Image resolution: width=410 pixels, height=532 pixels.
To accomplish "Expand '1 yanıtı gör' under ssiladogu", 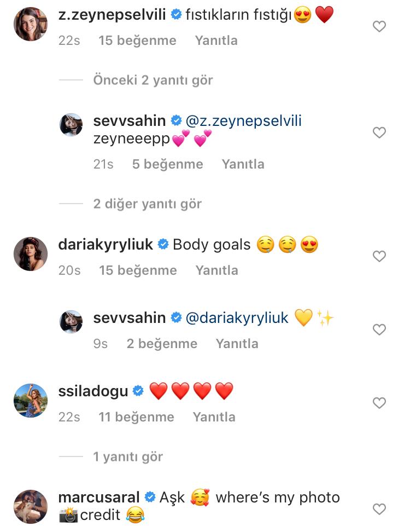I will click(x=128, y=456).
